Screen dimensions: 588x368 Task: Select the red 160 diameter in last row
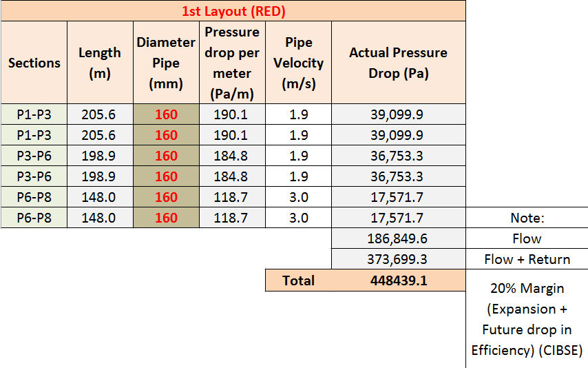point(166,218)
